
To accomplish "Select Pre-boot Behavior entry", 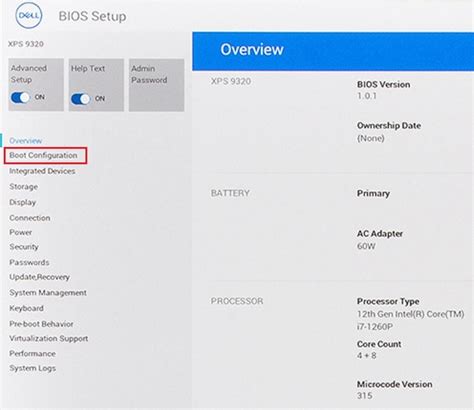I will (41, 324).
